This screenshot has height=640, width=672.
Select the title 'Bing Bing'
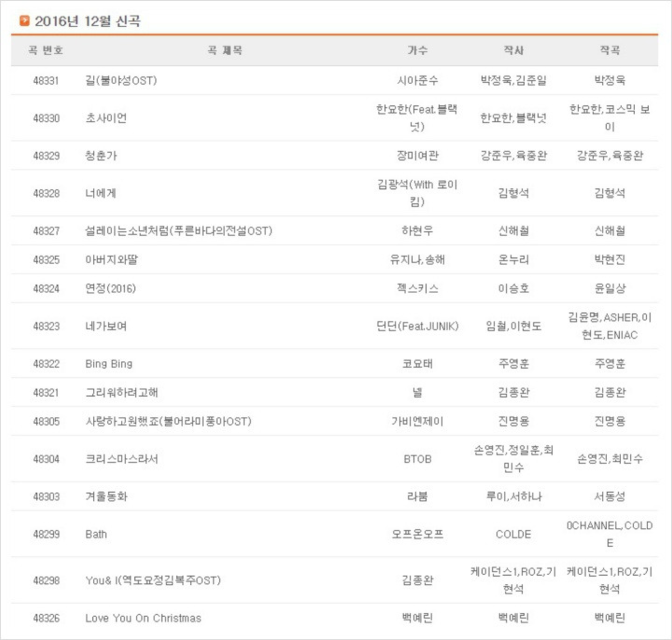[x=109, y=364]
